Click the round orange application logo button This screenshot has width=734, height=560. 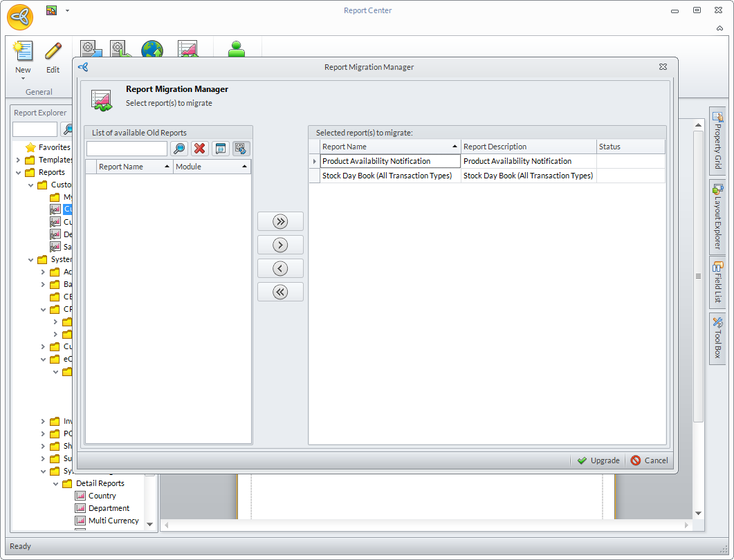point(20,17)
